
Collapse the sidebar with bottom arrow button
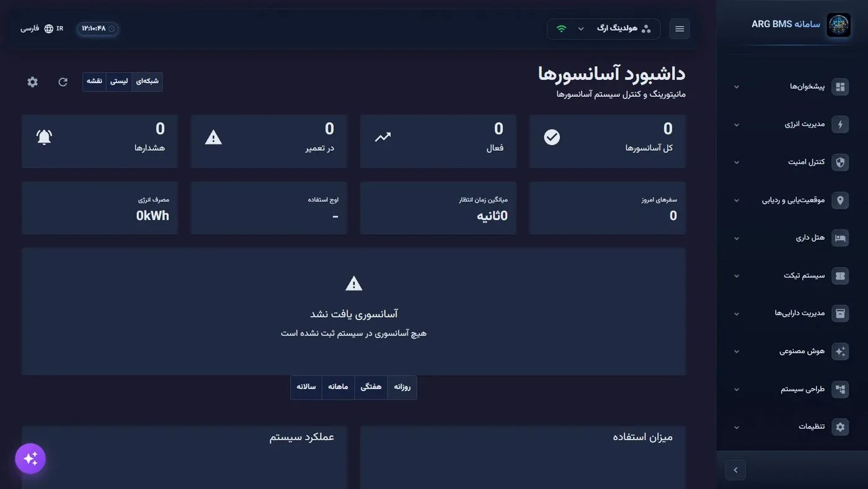pyautogui.click(x=735, y=470)
